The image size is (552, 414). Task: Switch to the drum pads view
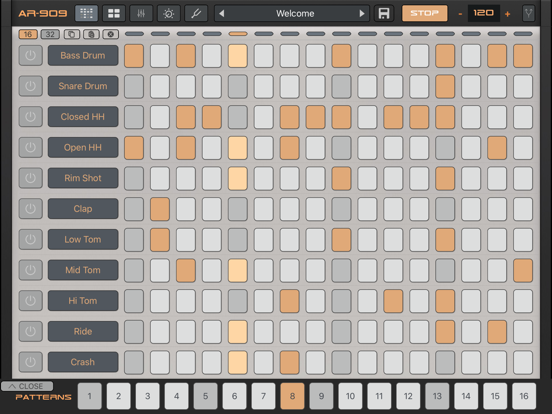click(114, 14)
